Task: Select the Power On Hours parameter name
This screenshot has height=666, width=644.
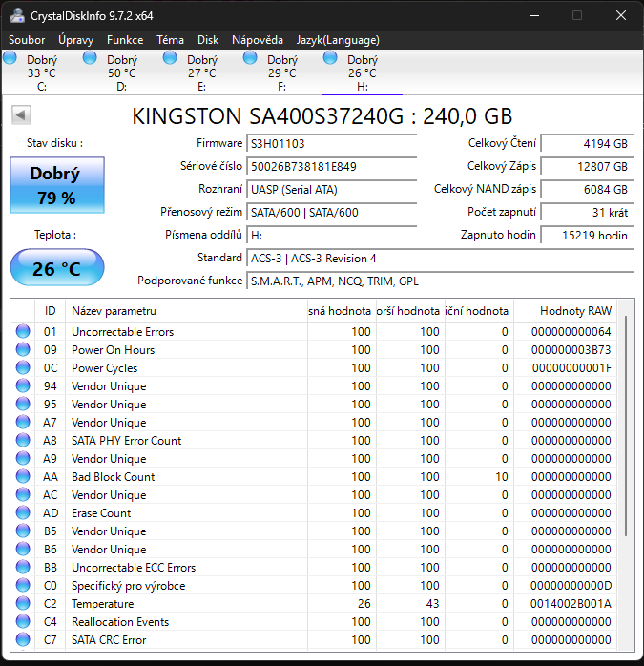Action: (113, 350)
